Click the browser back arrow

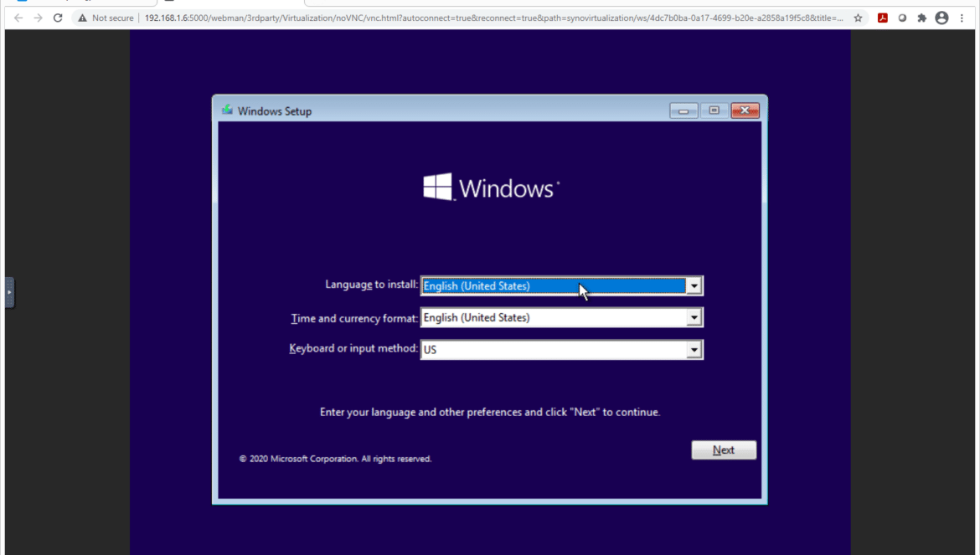18,18
